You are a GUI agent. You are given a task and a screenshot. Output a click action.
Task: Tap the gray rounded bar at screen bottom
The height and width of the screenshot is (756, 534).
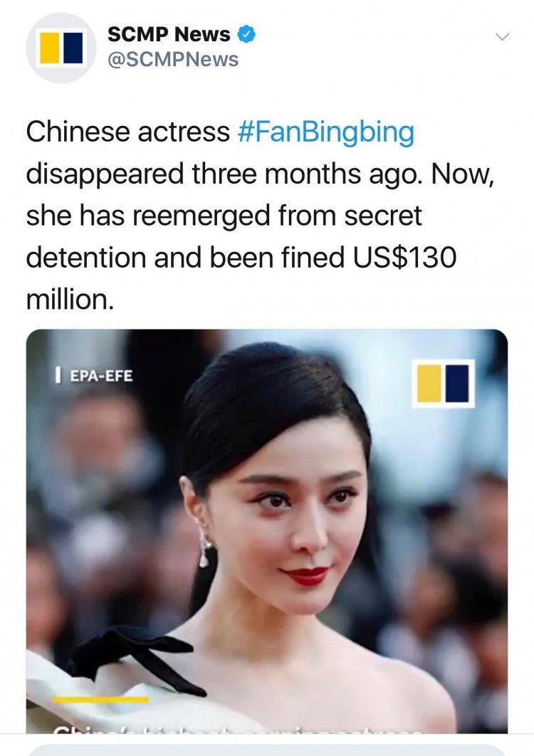click(x=267, y=750)
